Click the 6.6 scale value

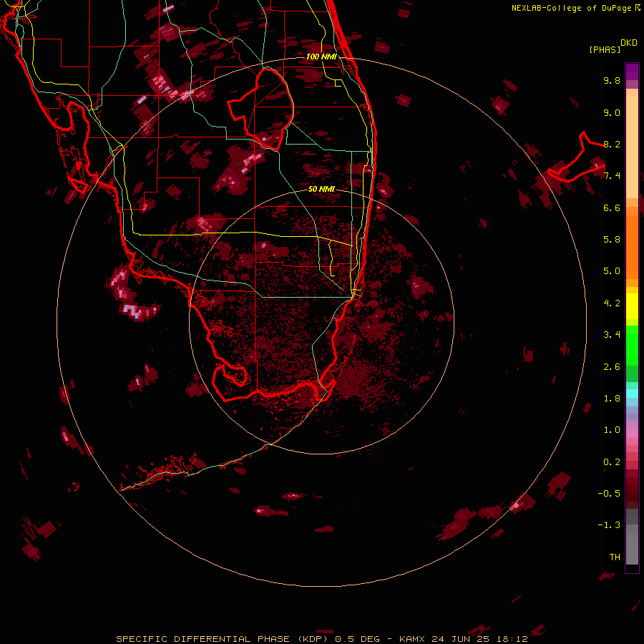click(x=612, y=208)
